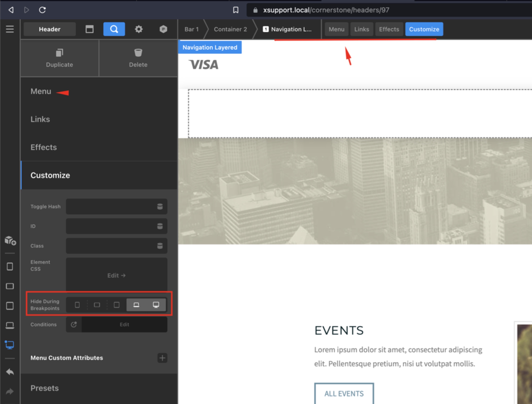Click the ID input field
The width and height of the screenshot is (532, 404).
pyautogui.click(x=116, y=226)
